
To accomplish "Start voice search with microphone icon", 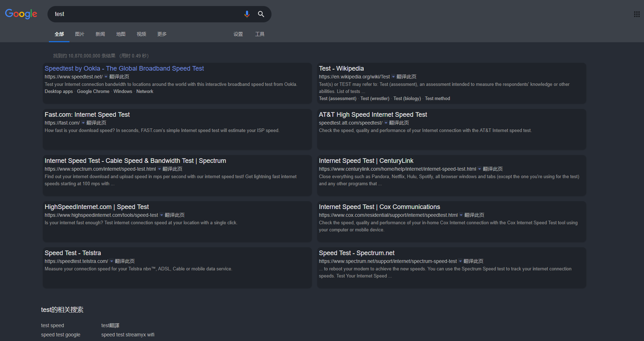I will point(247,14).
